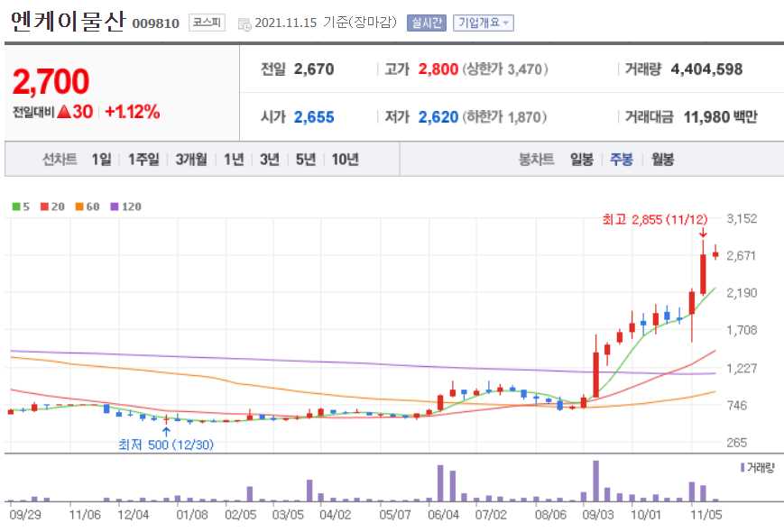The width and height of the screenshot is (784, 532).
Task: Select the 10년 line chart tab
Action: click(x=345, y=160)
